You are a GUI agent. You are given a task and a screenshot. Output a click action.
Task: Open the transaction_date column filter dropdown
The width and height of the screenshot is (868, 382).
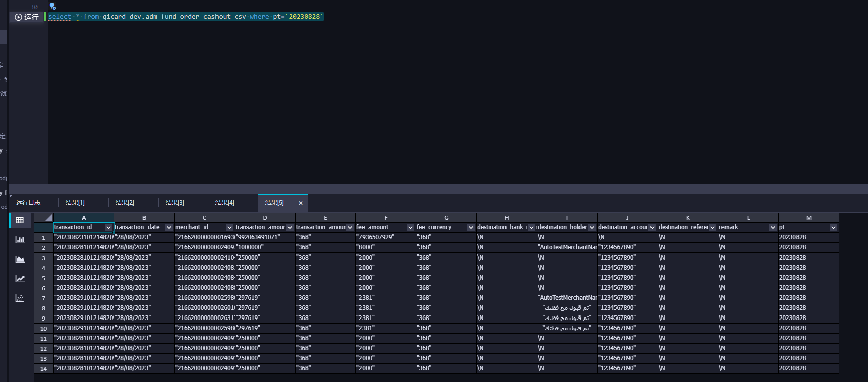169,228
